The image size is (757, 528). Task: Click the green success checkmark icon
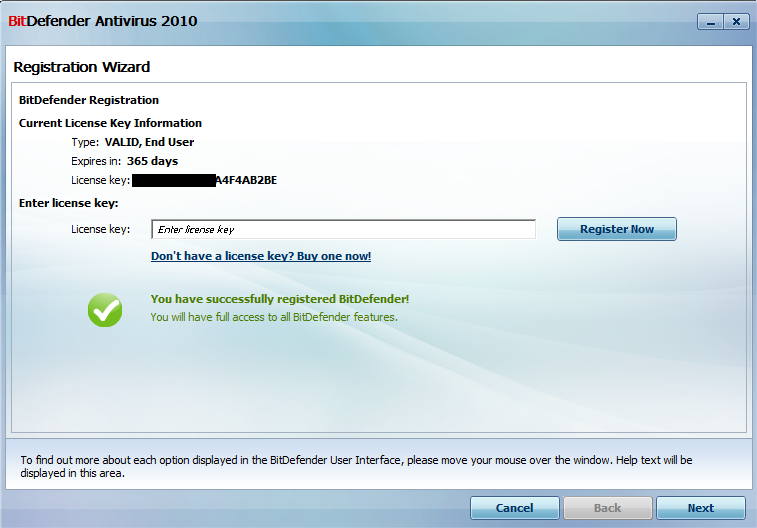click(x=105, y=310)
